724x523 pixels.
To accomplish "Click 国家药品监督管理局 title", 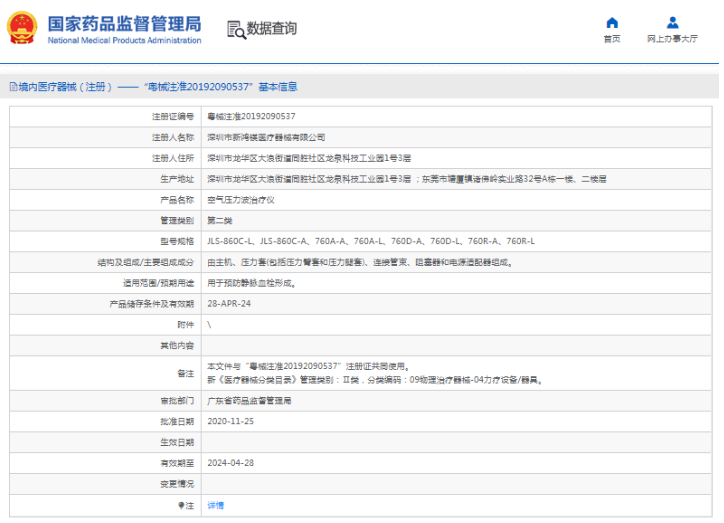I will (125, 24).
